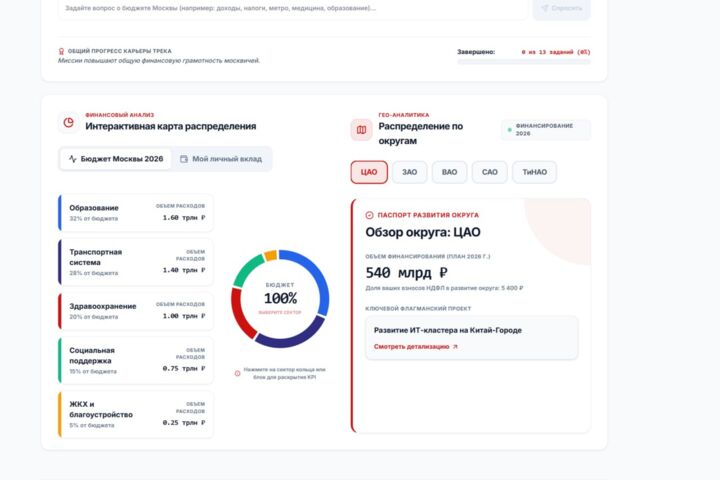Click the check circle icon by Паспорт развития округа

tap(369, 215)
